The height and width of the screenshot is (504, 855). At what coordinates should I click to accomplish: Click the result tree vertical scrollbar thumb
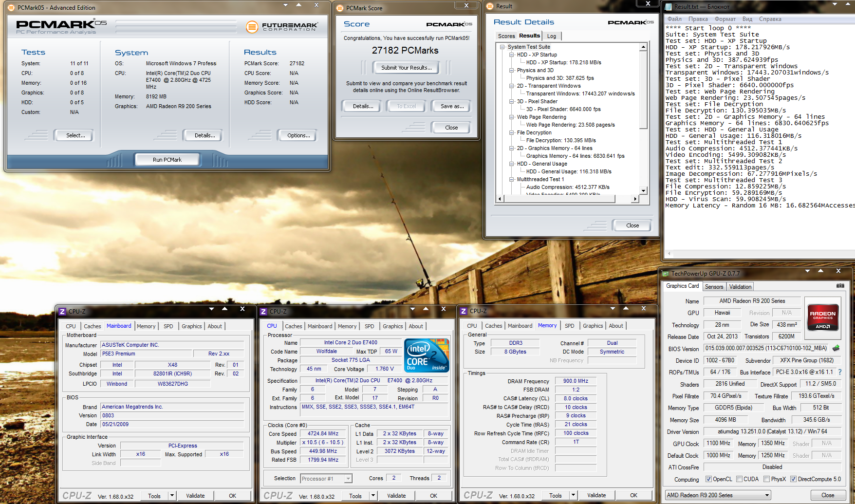click(x=644, y=90)
